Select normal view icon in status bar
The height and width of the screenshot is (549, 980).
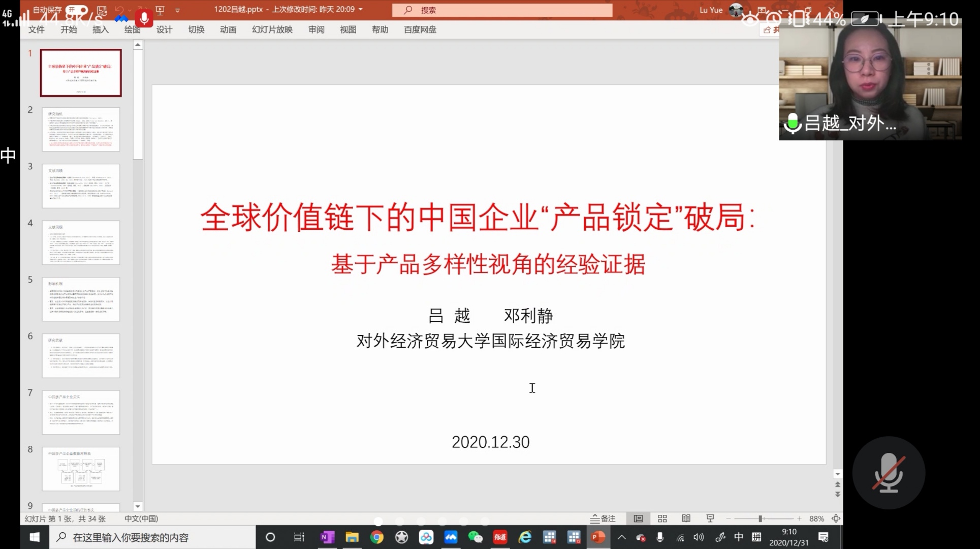coord(638,518)
